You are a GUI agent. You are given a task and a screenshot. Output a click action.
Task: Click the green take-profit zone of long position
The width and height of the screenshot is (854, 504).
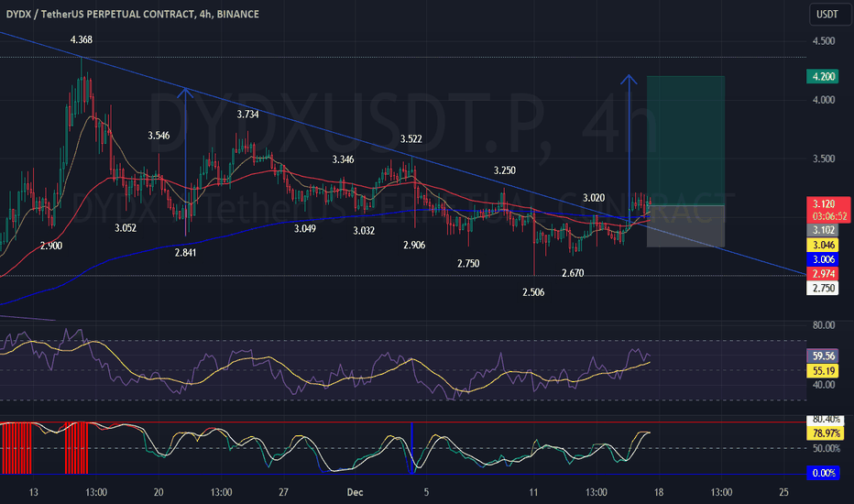coord(685,140)
